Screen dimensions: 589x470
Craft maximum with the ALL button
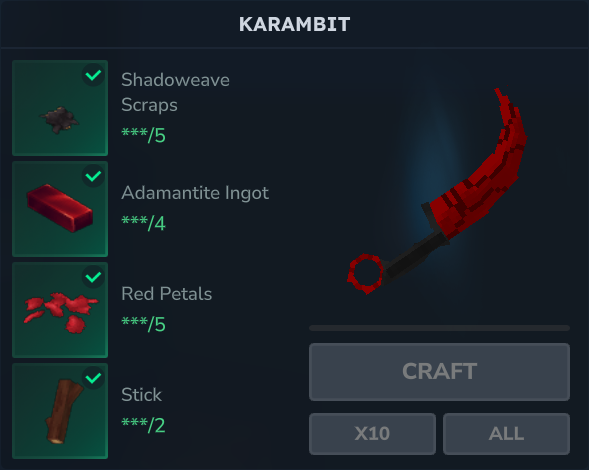click(x=506, y=434)
